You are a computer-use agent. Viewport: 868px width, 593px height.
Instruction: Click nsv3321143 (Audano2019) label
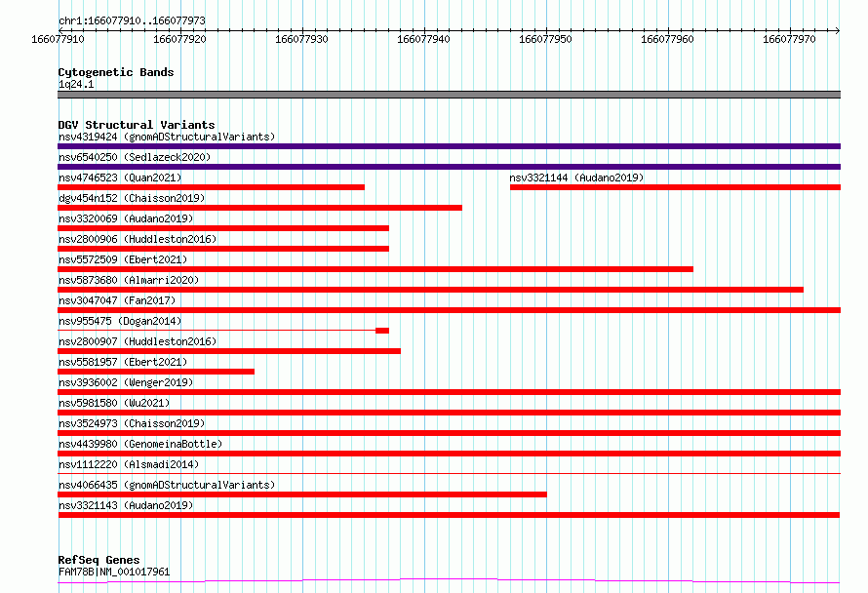(126, 505)
